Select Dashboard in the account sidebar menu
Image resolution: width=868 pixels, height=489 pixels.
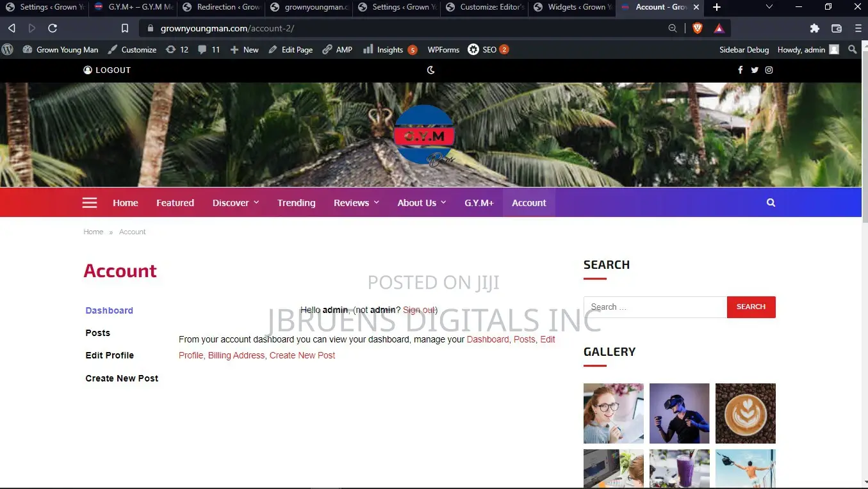(110, 310)
